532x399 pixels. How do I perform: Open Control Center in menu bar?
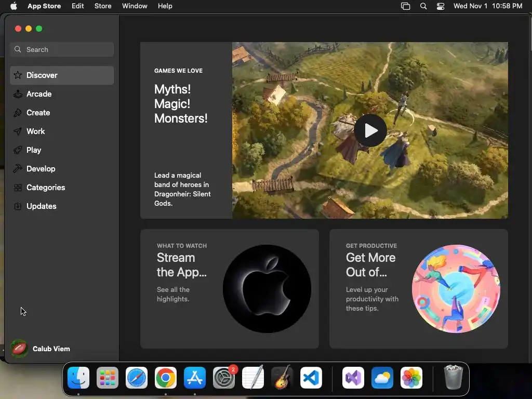(441, 6)
